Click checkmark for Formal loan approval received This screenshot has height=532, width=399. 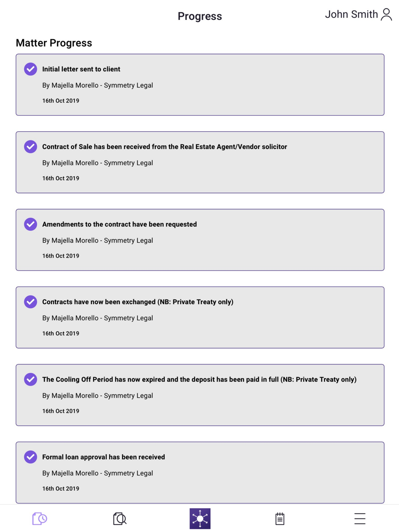30,457
